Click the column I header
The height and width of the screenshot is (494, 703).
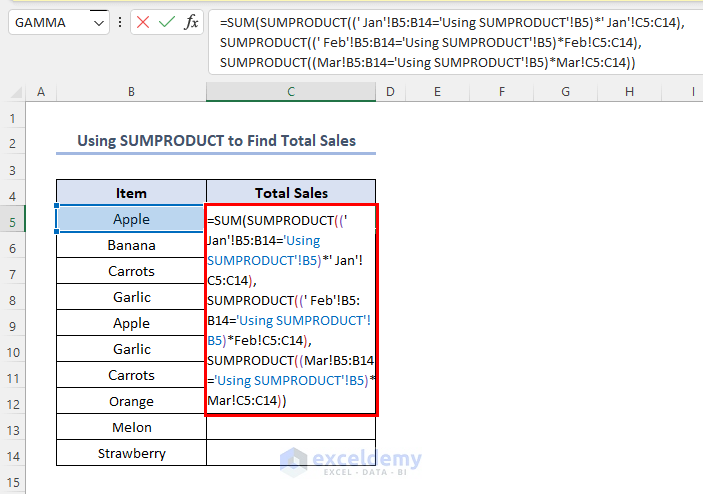click(692, 92)
